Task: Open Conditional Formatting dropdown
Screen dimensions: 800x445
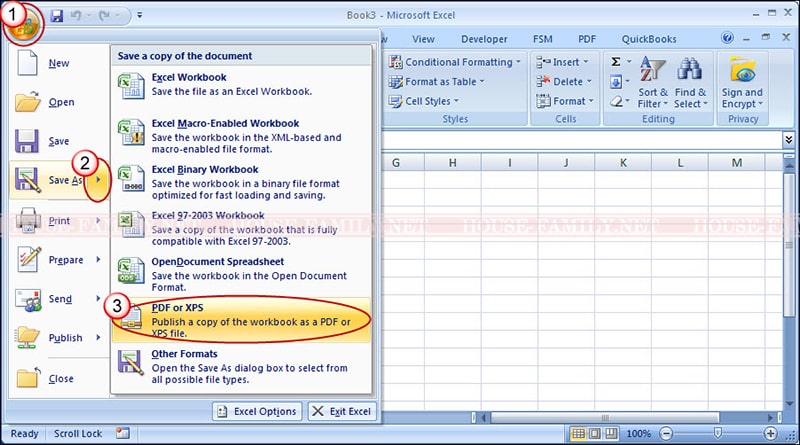Action: [455, 62]
